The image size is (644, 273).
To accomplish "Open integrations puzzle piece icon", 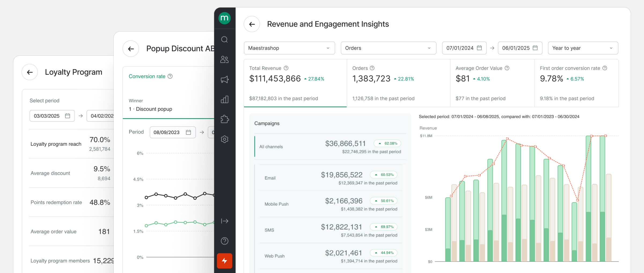I will (224, 119).
